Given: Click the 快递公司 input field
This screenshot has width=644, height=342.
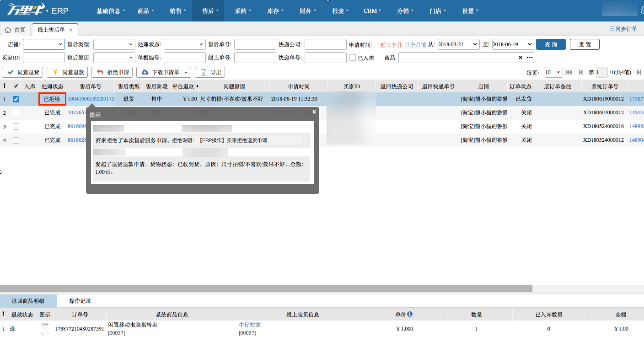Looking at the screenshot, I should (x=326, y=44).
